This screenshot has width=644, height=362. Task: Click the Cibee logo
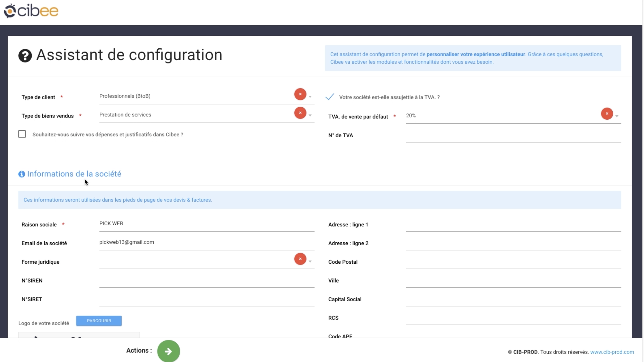point(31,11)
